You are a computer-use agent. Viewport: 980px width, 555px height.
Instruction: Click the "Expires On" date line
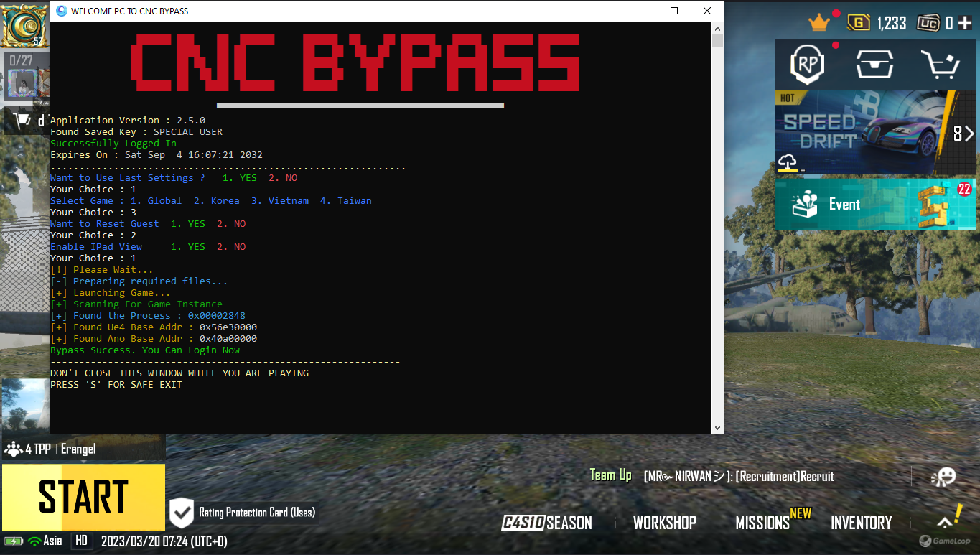tap(157, 155)
